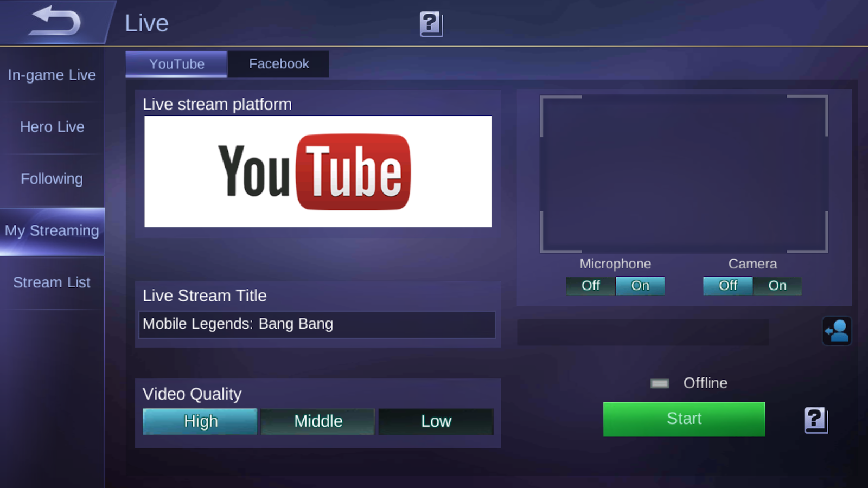868x488 pixels.
Task: Open In-game Live section
Action: pos(52,75)
